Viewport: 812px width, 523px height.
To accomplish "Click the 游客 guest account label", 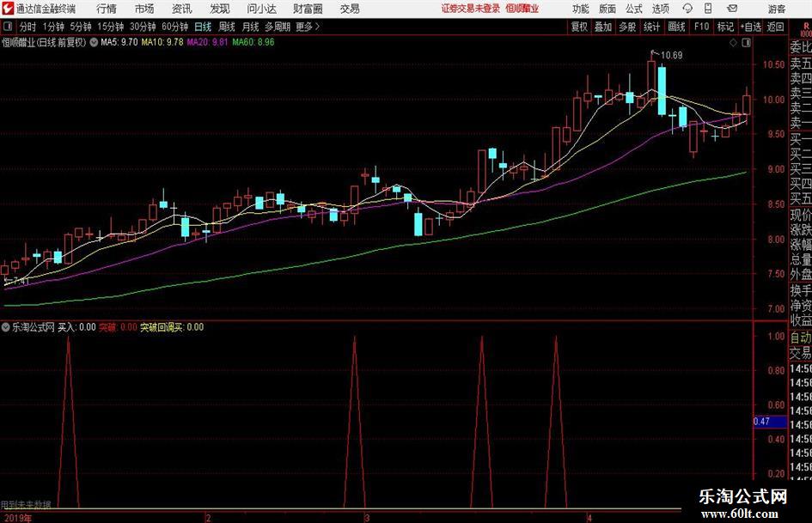I will coord(776,9).
